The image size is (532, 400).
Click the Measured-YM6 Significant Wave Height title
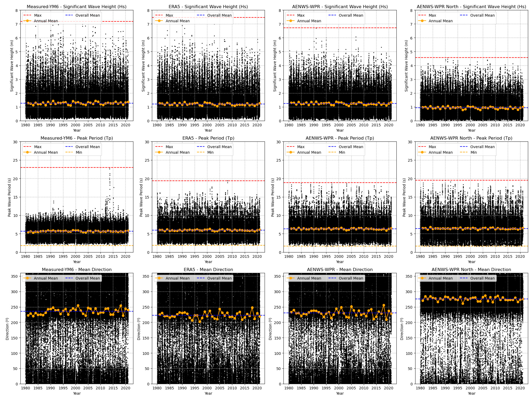[76, 7]
